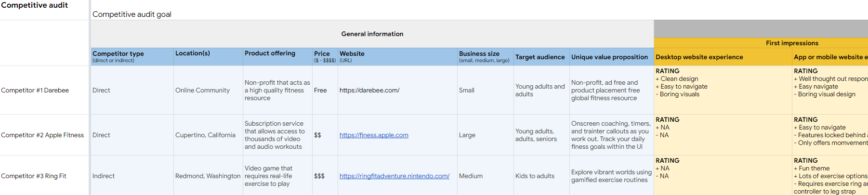Select the Online Community location cell
The height and width of the screenshot is (195, 868).
coord(202,91)
